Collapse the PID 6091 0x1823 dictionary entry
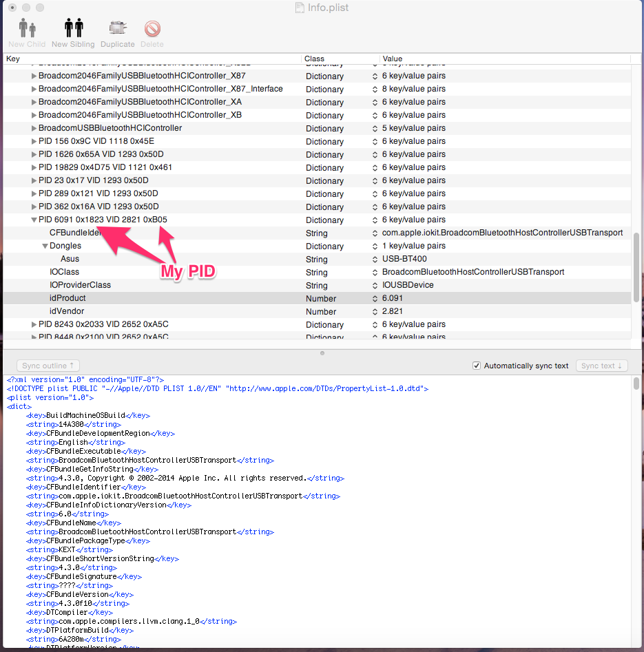The image size is (644, 652). 34,220
